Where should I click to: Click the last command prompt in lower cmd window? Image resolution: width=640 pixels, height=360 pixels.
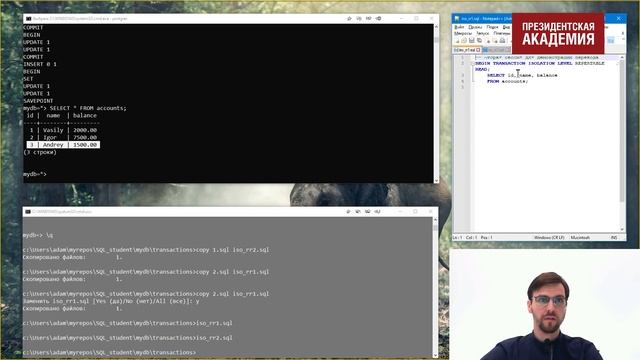109,352
